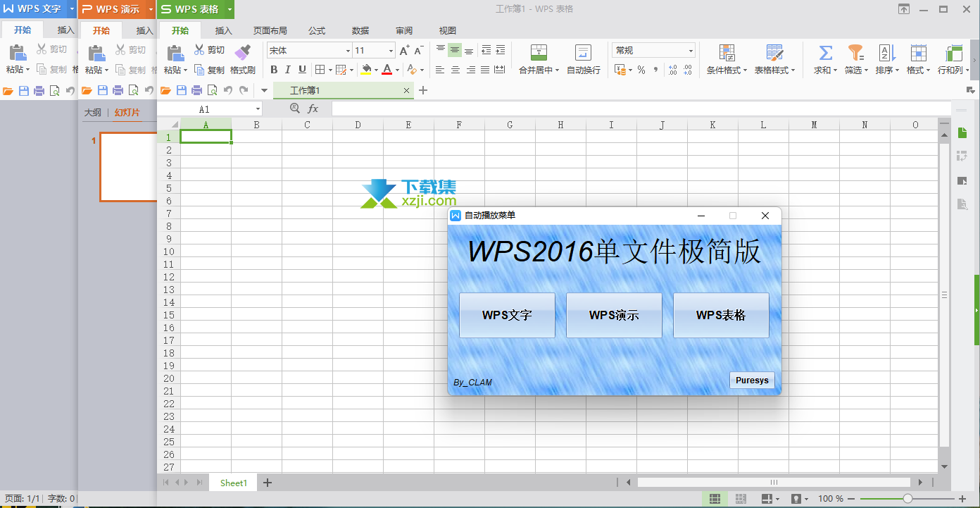Apply the yellow fill color bucket

pos(366,69)
